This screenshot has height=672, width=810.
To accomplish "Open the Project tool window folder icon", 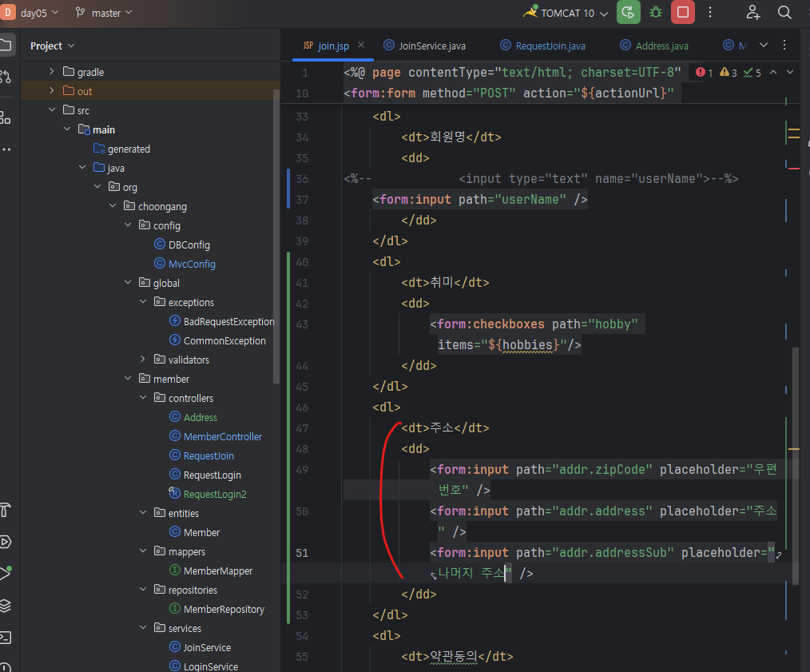I will click(x=6, y=46).
